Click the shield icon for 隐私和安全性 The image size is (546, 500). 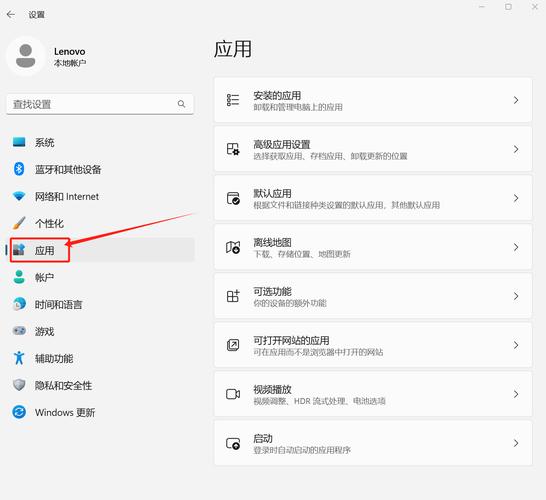click(x=19, y=385)
